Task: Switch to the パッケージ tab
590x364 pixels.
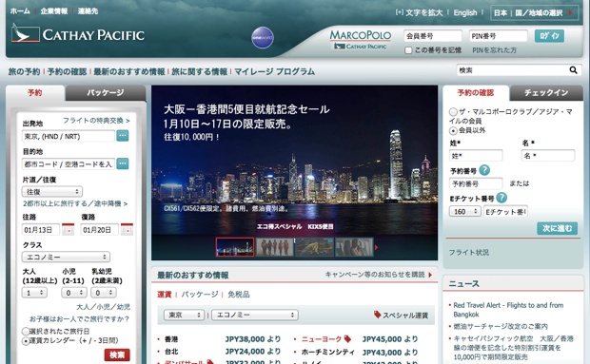Action: coord(106,93)
